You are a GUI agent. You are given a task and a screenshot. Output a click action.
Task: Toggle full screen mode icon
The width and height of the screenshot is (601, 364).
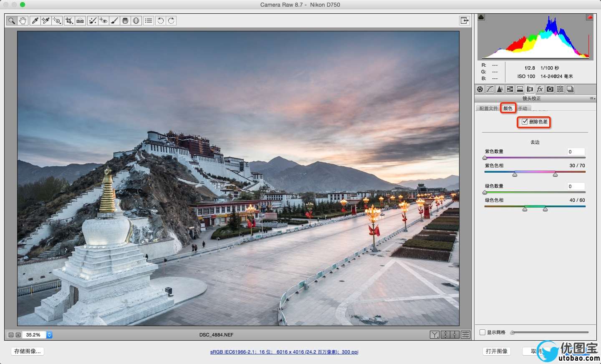(465, 20)
